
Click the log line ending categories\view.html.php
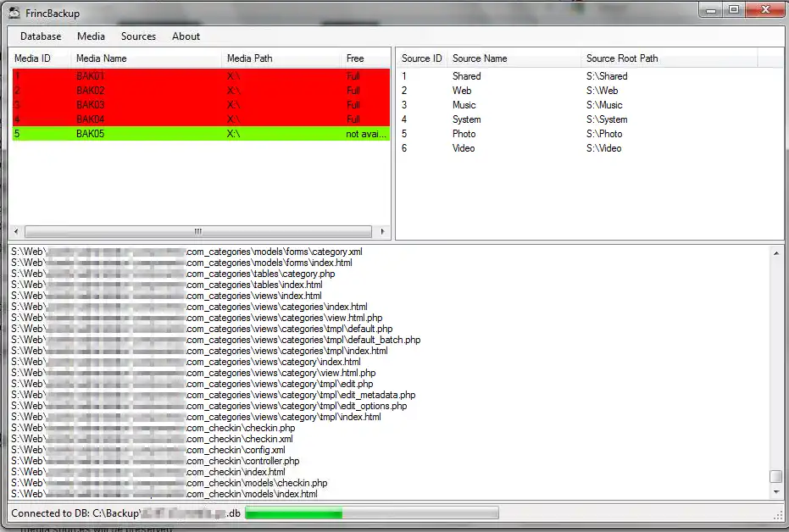click(197, 318)
